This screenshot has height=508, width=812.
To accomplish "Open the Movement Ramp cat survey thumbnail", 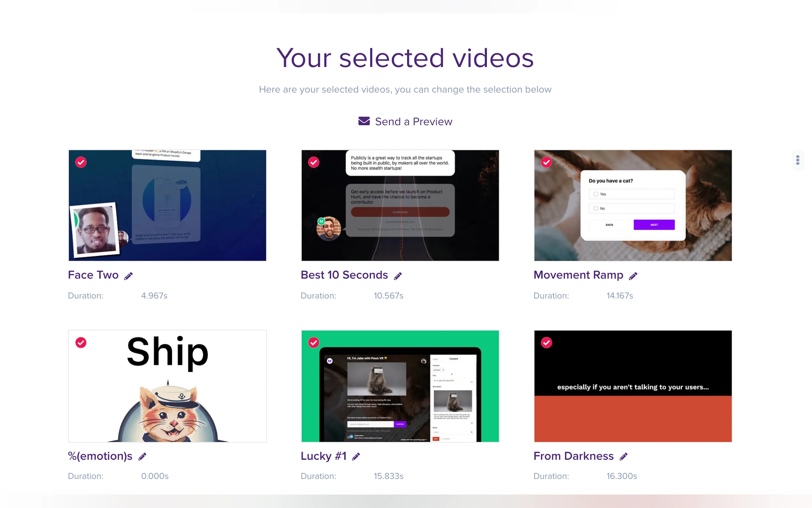I will click(x=633, y=205).
